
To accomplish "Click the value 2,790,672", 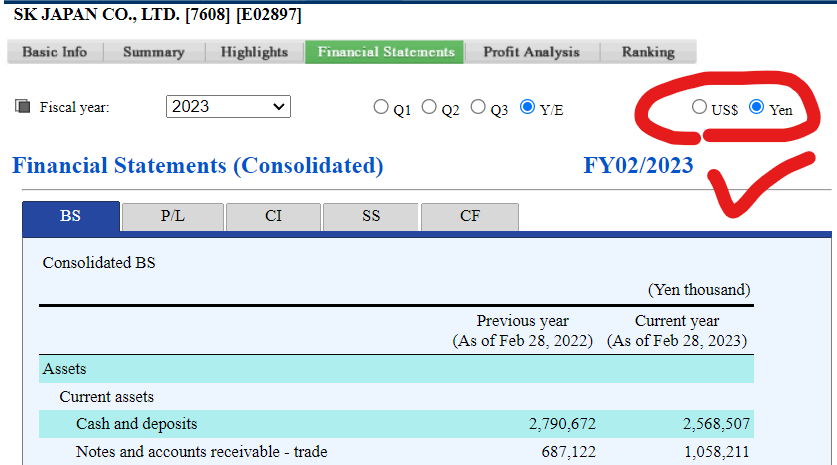I will (x=562, y=424).
